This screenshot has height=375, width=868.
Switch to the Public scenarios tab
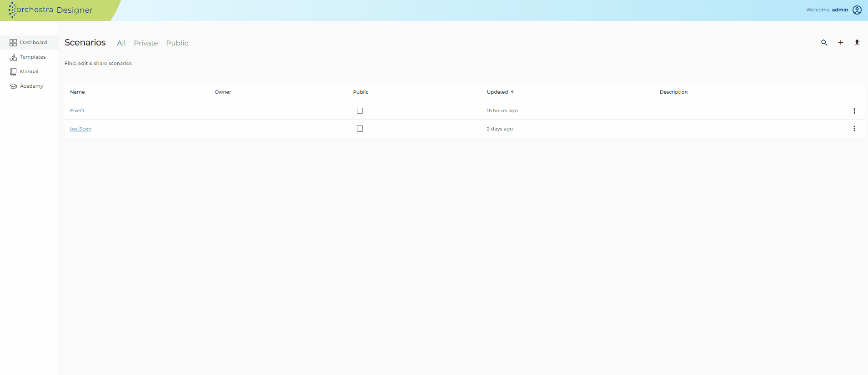point(177,43)
